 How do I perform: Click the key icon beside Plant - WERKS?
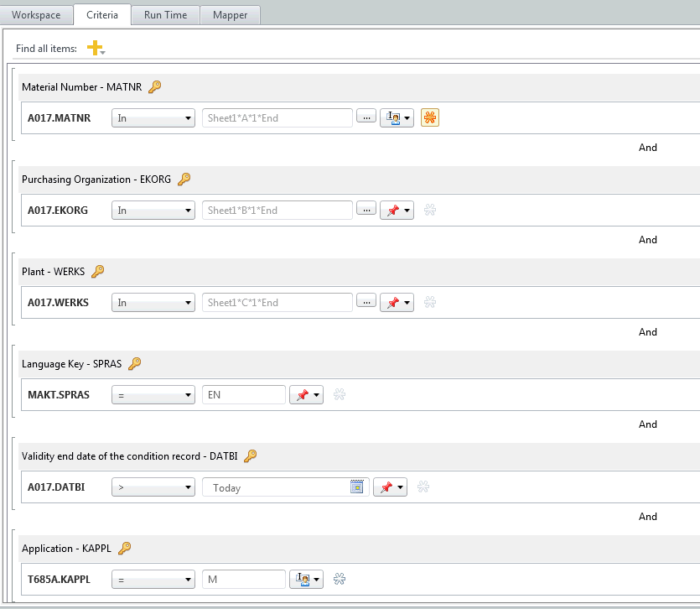pyautogui.click(x=98, y=271)
